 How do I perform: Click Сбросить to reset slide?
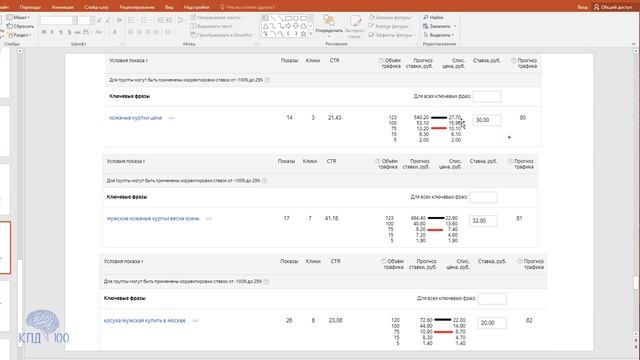pyautogui.click(x=20, y=26)
